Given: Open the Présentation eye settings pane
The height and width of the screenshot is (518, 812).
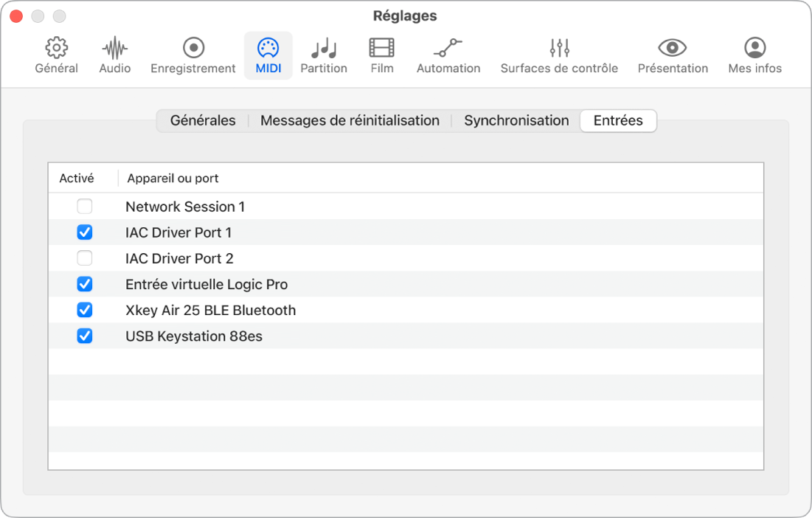Looking at the screenshot, I should (673, 49).
